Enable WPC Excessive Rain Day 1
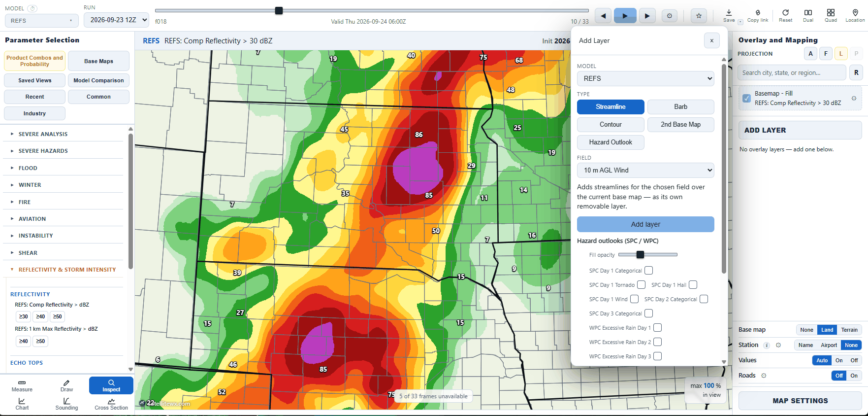Image resolution: width=868 pixels, height=416 pixels. click(x=658, y=328)
